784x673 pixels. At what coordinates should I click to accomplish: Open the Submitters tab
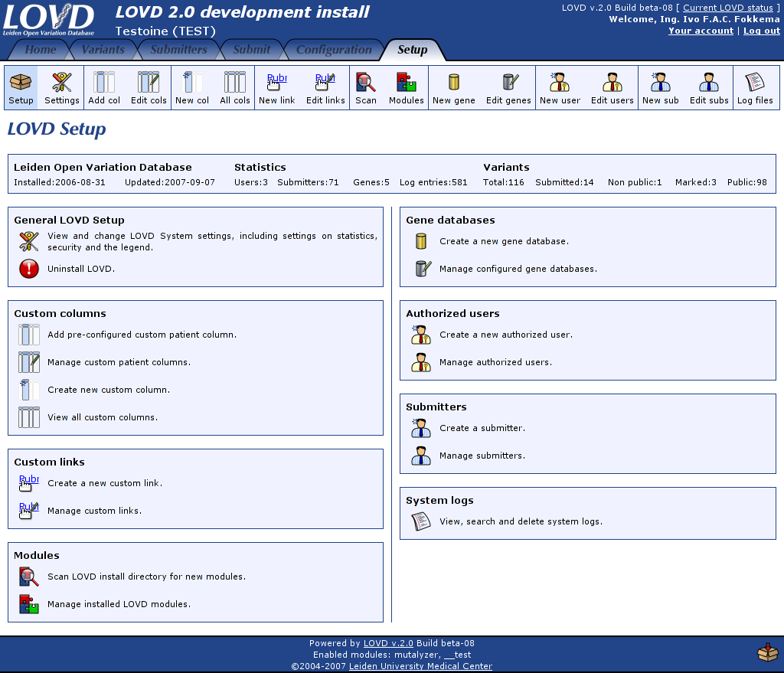coord(178,50)
